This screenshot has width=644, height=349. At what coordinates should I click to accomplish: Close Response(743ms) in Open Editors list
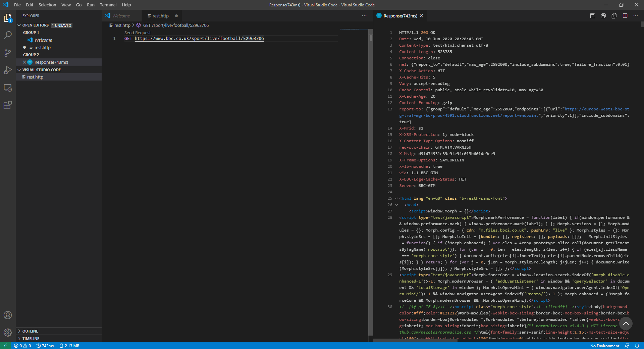coord(24,62)
